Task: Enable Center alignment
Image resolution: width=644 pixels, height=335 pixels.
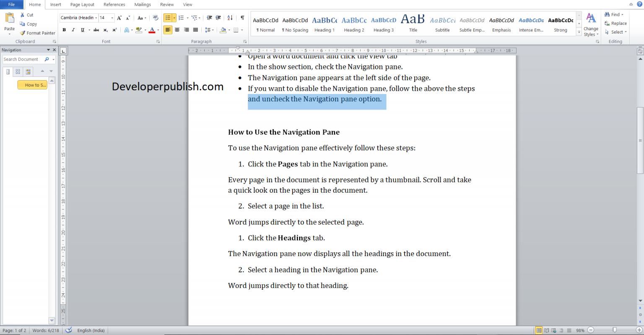Action: tap(177, 30)
